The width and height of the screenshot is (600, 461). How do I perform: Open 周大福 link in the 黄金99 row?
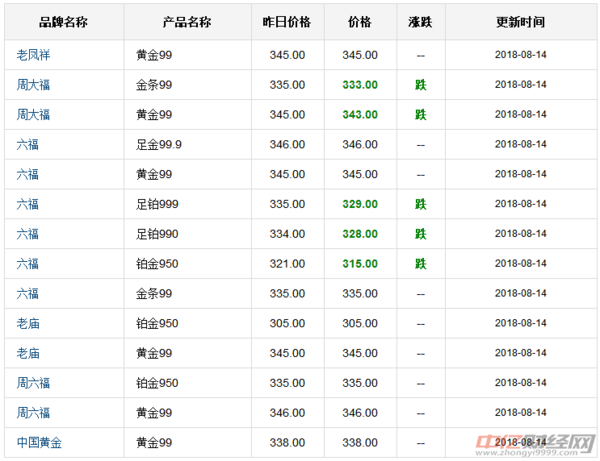coord(33,115)
